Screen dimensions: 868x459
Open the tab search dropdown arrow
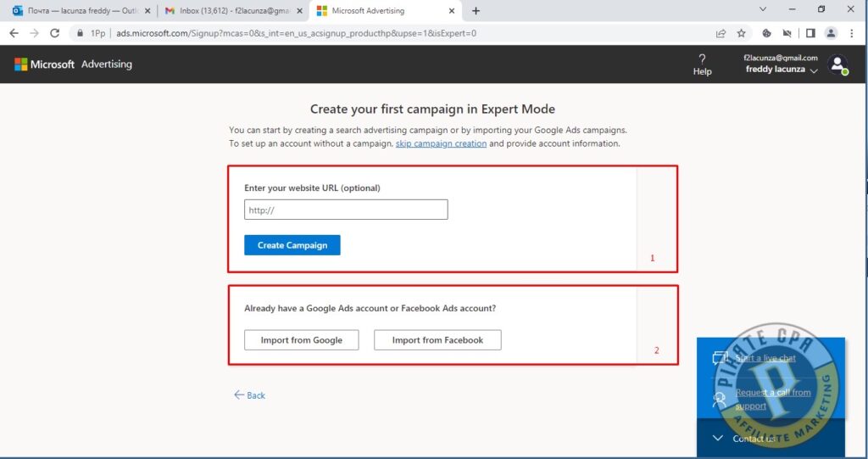click(763, 9)
